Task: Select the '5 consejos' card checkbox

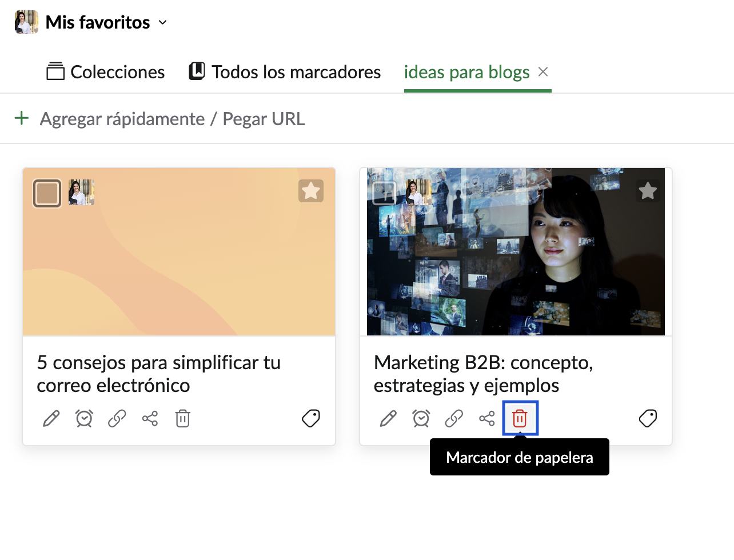Action: pos(47,193)
